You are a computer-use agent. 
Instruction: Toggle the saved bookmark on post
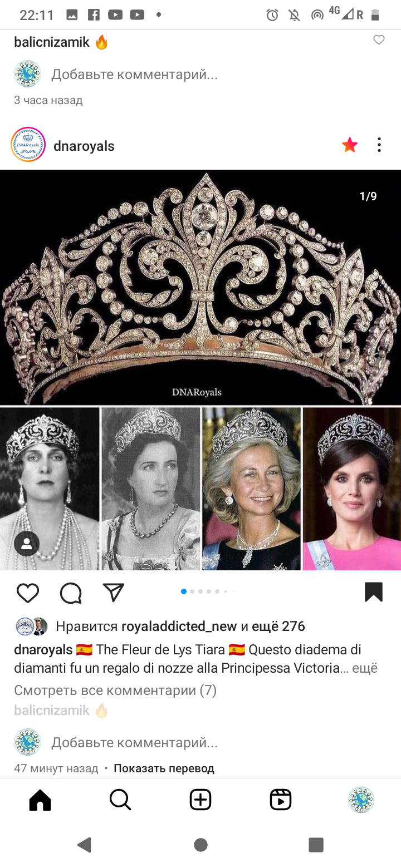pos(374,592)
